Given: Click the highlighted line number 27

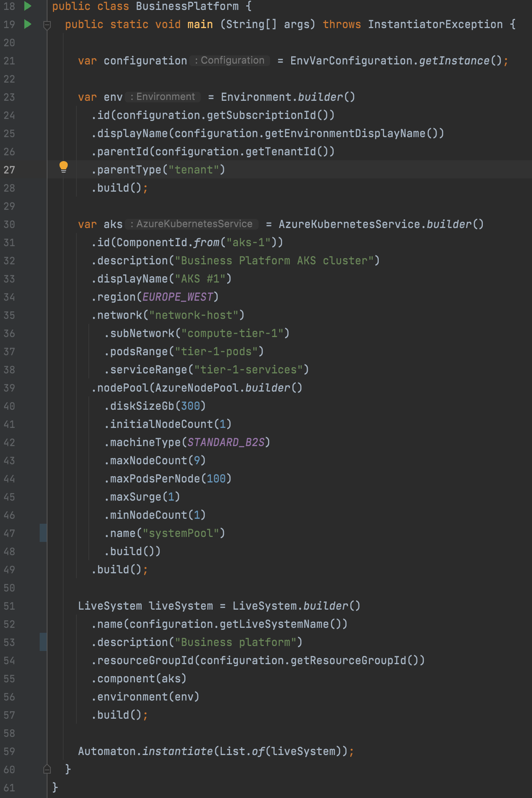Looking at the screenshot, I should tap(9, 170).
